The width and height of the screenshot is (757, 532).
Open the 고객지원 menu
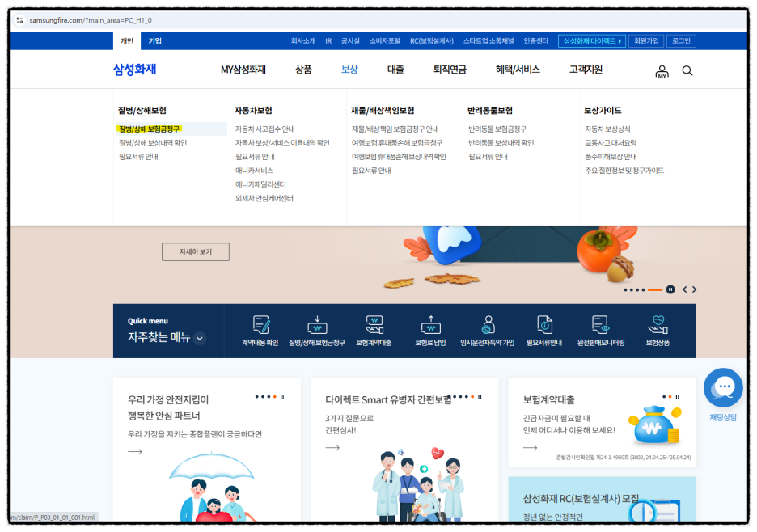point(586,70)
